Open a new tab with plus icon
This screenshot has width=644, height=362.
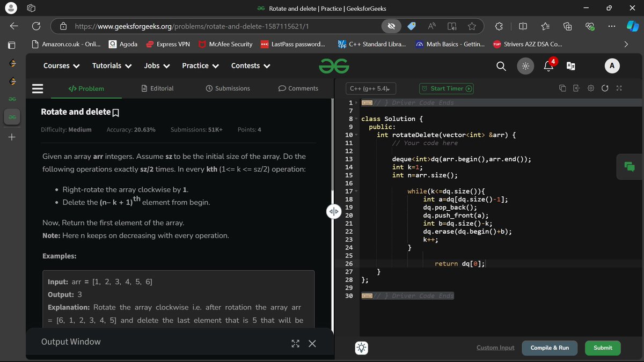pyautogui.click(x=12, y=137)
